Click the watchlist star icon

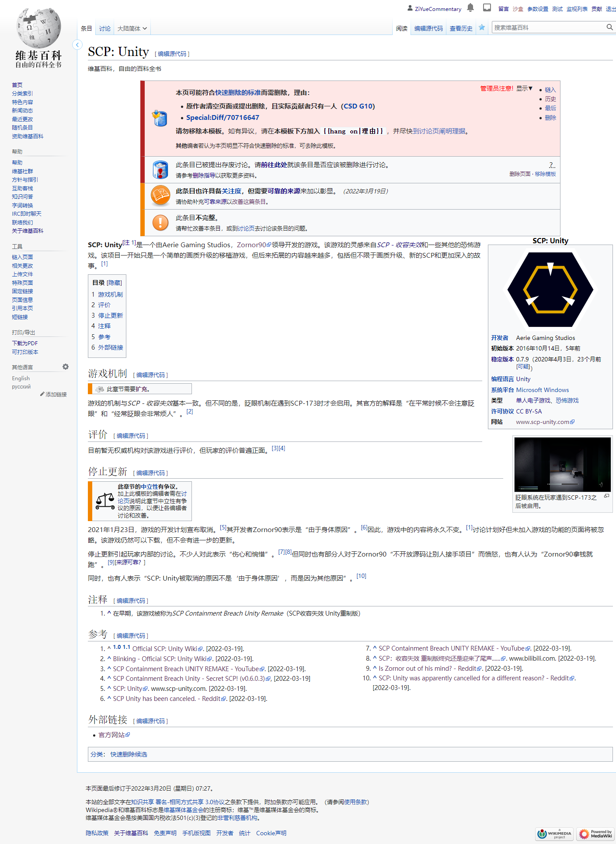click(482, 28)
